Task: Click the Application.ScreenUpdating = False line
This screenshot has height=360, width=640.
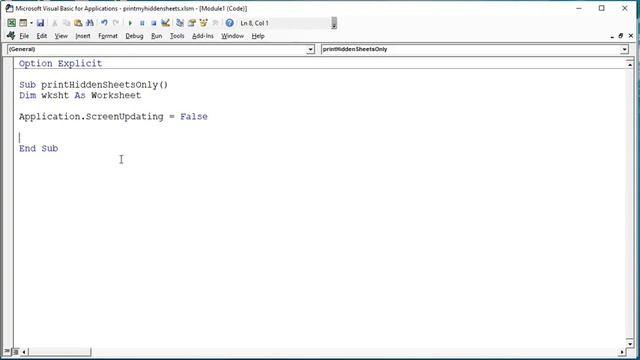Action: tap(113, 117)
